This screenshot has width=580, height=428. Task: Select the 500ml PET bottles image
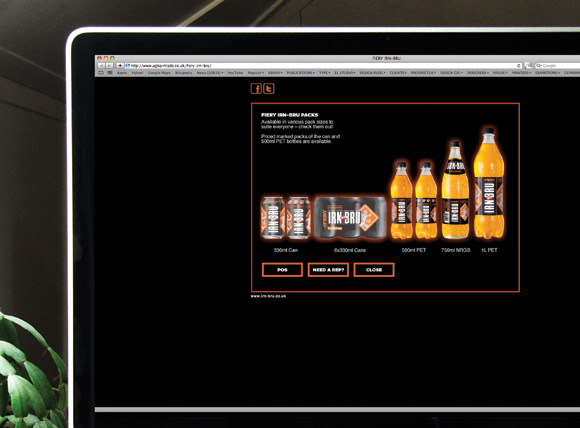[414, 200]
